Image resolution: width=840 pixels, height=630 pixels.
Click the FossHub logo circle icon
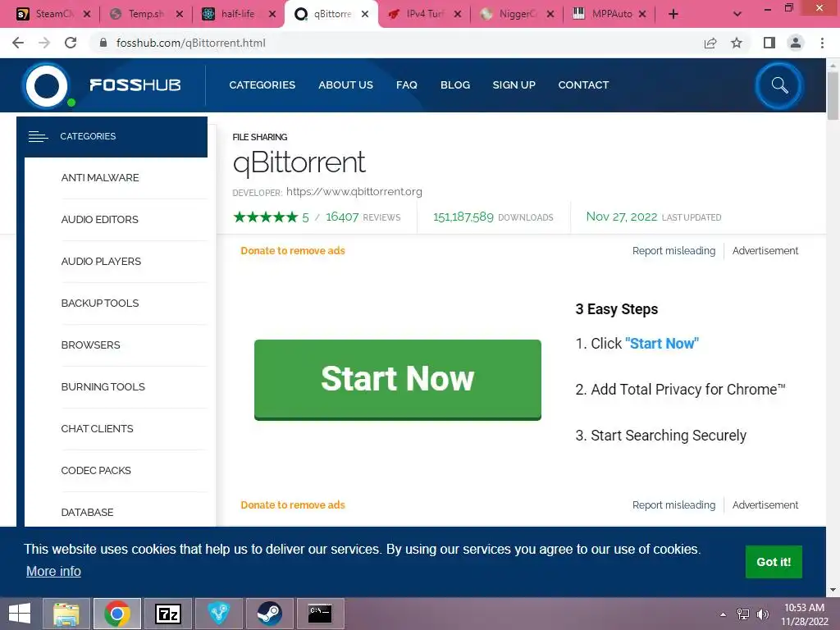click(47, 85)
